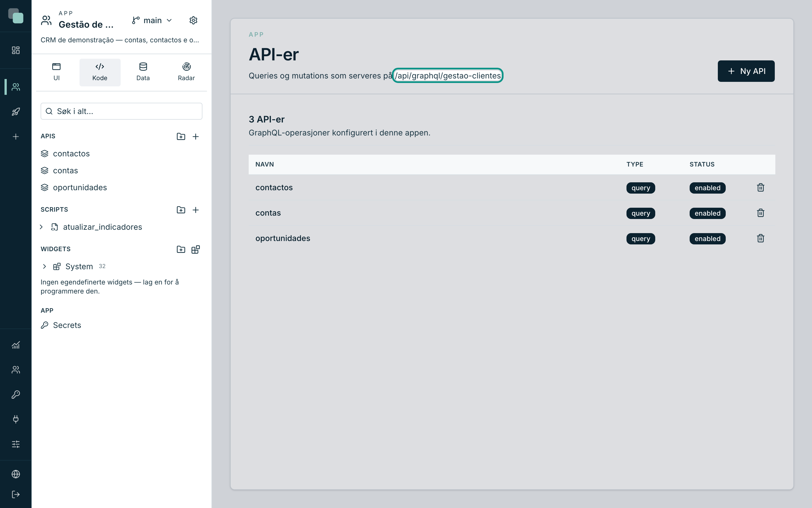
Task: Open the analytics chart icon
Action: [x=16, y=345]
